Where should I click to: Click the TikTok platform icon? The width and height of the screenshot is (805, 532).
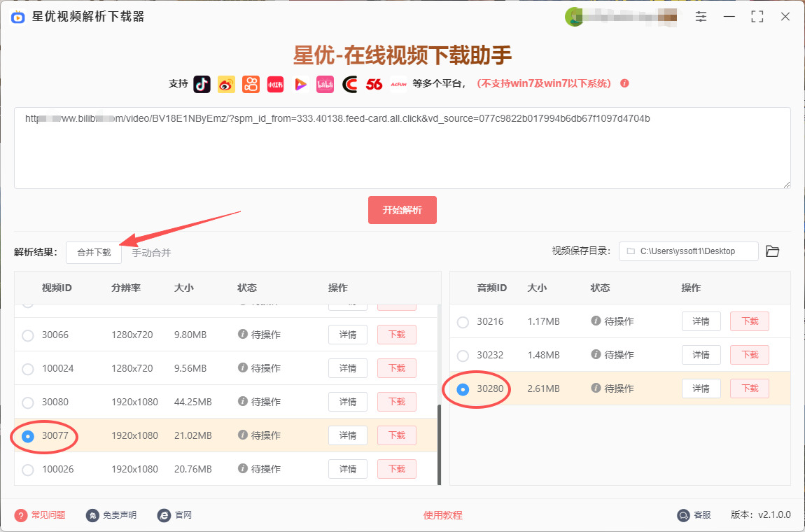click(202, 84)
